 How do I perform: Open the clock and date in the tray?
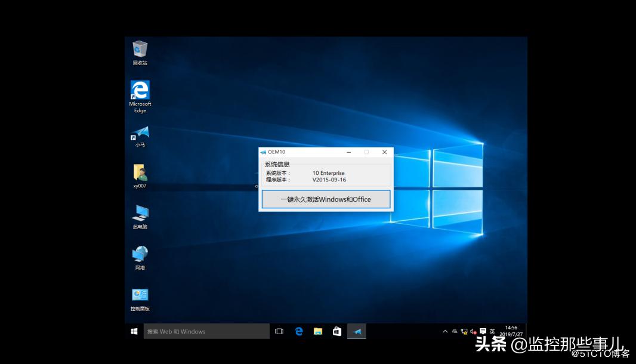point(511,331)
